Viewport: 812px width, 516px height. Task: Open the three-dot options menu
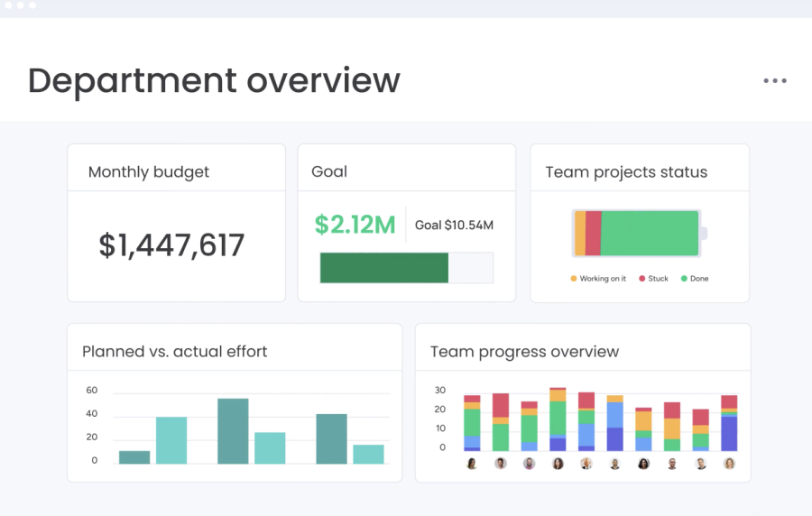[775, 81]
